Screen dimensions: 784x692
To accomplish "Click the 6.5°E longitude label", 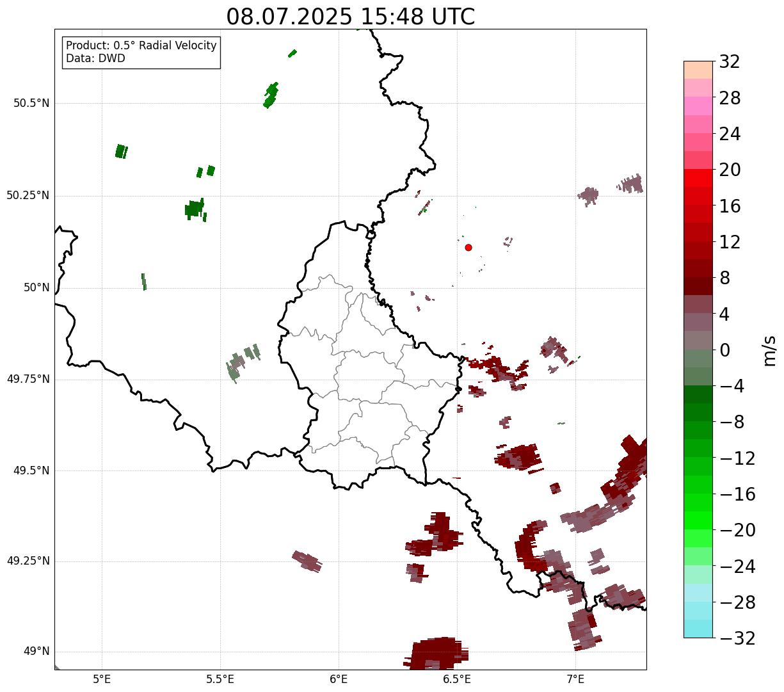I will 457,679.
